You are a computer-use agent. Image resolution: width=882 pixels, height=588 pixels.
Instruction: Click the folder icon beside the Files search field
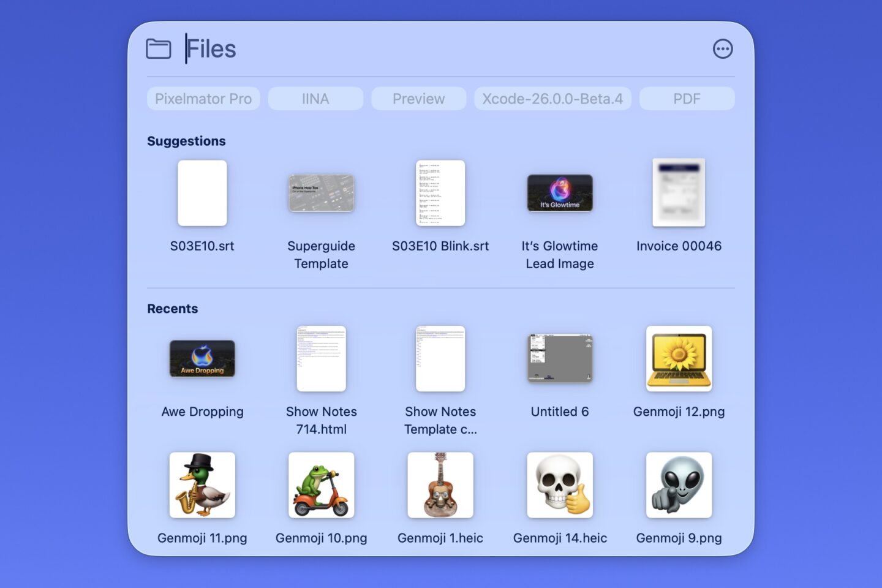click(x=159, y=48)
